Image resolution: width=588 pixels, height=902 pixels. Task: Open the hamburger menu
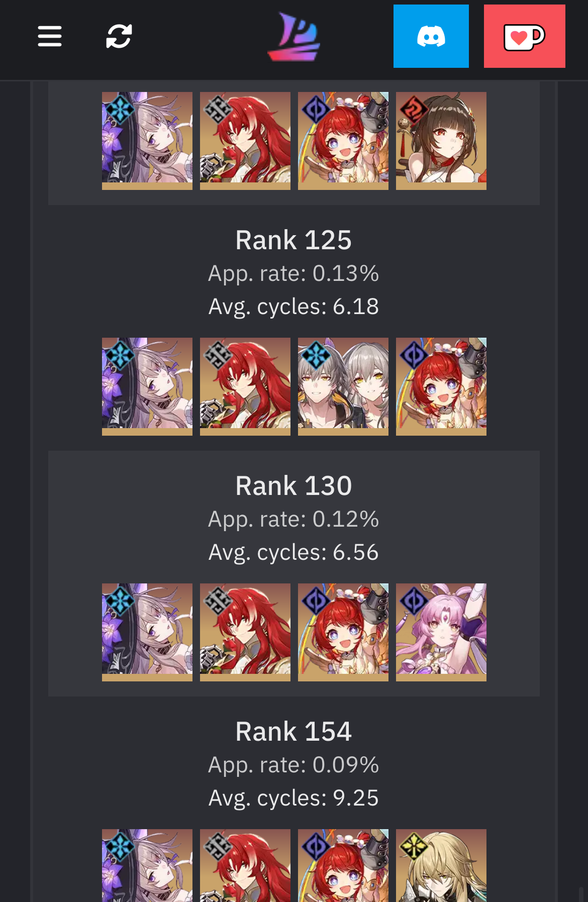pos(50,36)
